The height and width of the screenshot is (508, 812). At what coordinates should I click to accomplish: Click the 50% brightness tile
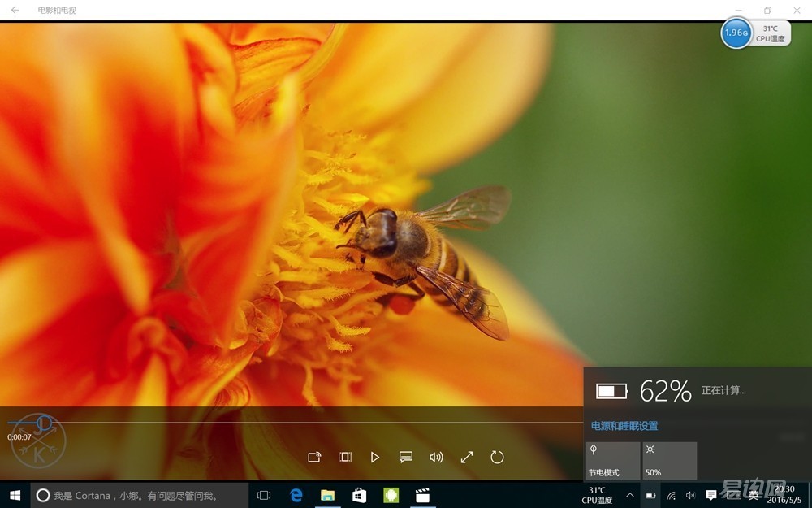click(670, 460)
